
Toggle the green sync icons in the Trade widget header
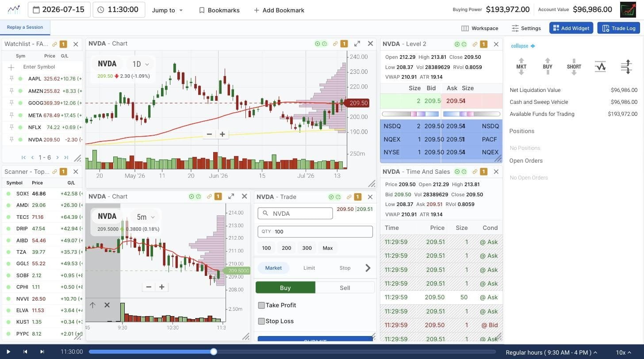[x=335, y=197]
